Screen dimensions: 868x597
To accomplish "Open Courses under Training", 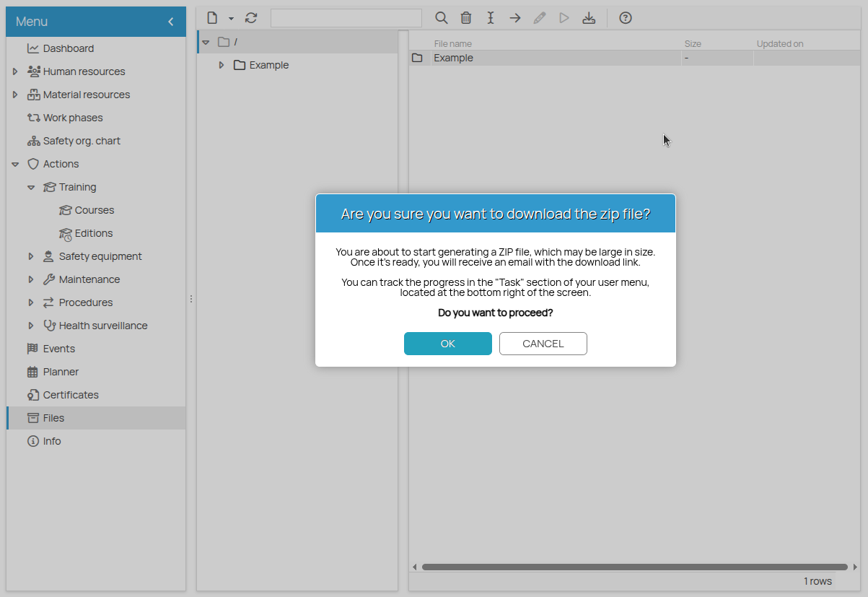I will click(x=95, y=210).
